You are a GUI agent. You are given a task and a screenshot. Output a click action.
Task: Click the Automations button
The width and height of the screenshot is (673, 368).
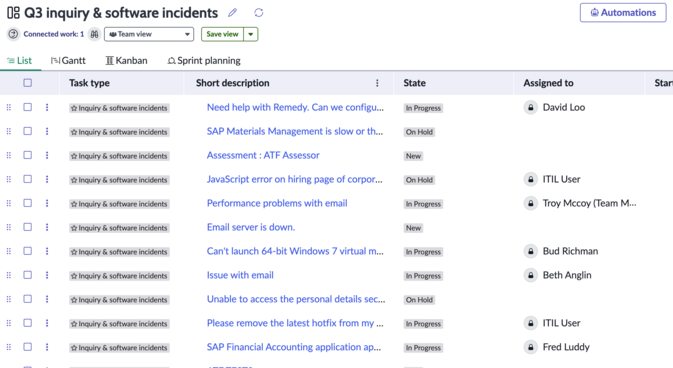tap(623, 12)
